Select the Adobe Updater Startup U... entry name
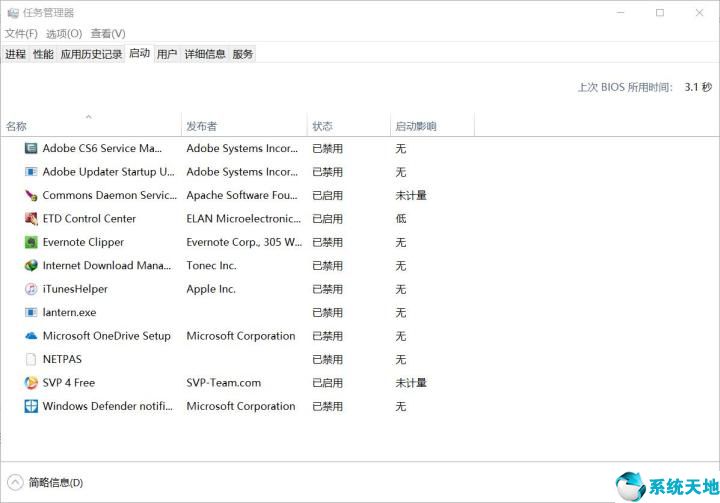720x503 pixels. (108, 172)
